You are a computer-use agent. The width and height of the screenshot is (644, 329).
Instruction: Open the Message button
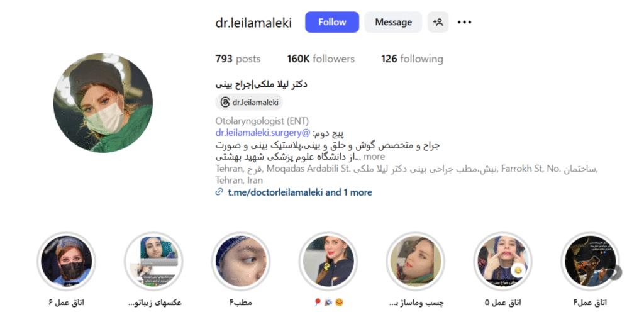tap(393, 22)
